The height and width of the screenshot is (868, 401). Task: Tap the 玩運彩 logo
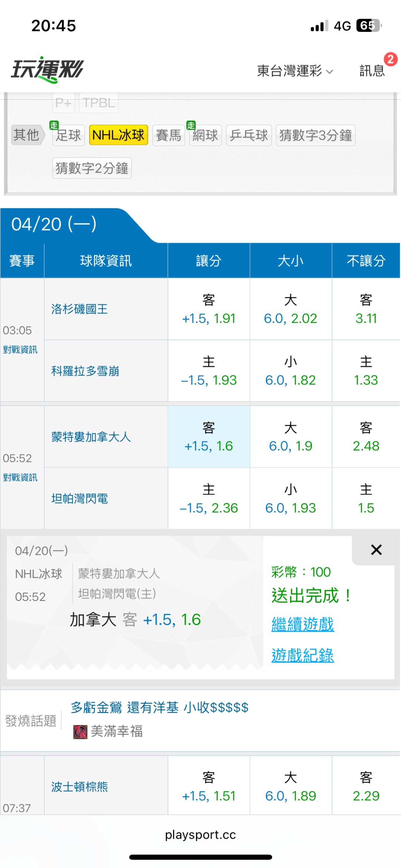point(48,70)
